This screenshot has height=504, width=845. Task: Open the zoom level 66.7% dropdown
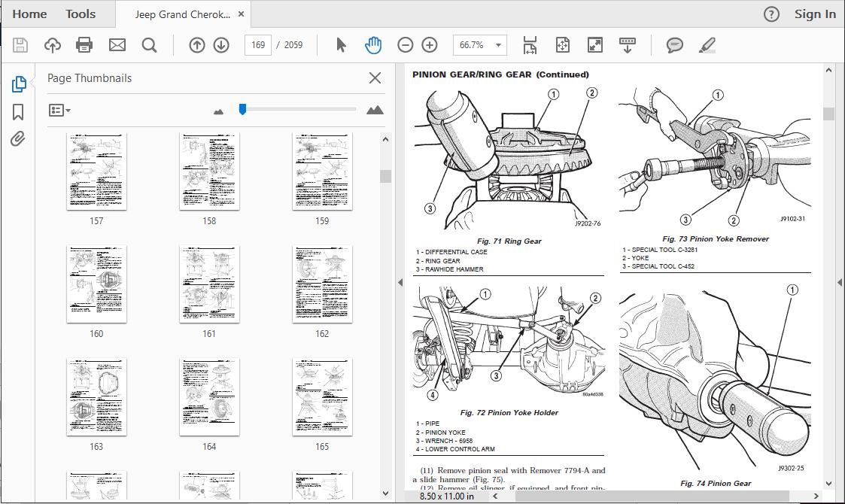(x=498, y=44)
